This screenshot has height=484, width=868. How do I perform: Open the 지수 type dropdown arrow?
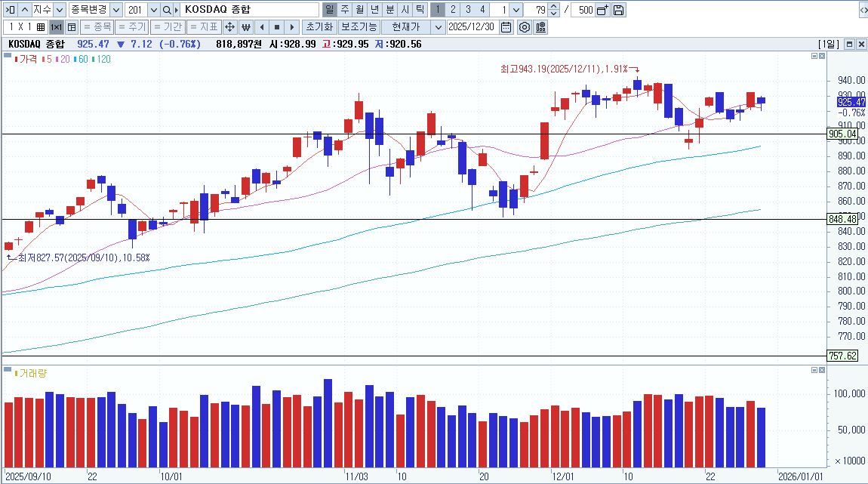click(59, 10)
